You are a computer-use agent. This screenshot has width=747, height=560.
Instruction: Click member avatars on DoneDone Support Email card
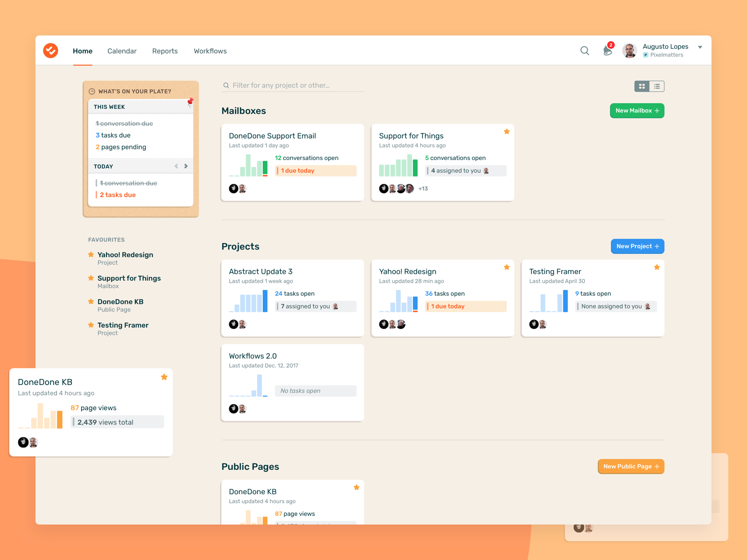pos(238,189)
